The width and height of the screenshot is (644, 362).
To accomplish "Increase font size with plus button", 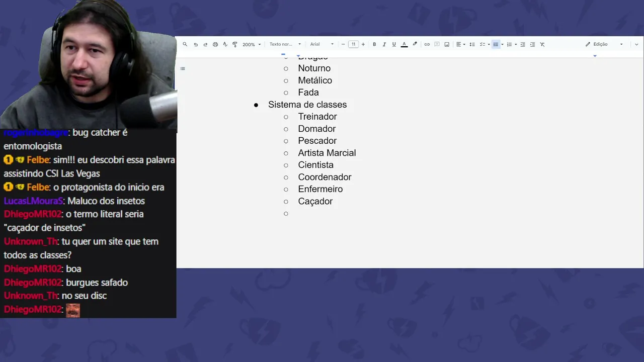I will tap(363, 44).
